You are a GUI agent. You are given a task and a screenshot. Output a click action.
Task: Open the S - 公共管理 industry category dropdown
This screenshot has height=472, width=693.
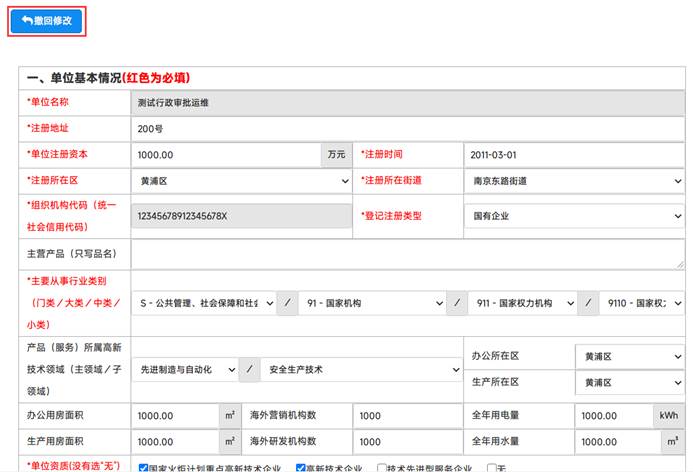pyautogui.click(x=206, y=304)
